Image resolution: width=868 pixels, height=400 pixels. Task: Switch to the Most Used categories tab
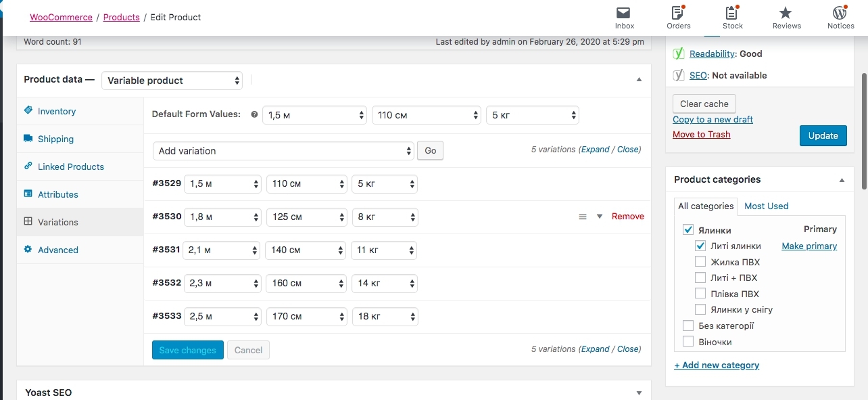point(766,206)
